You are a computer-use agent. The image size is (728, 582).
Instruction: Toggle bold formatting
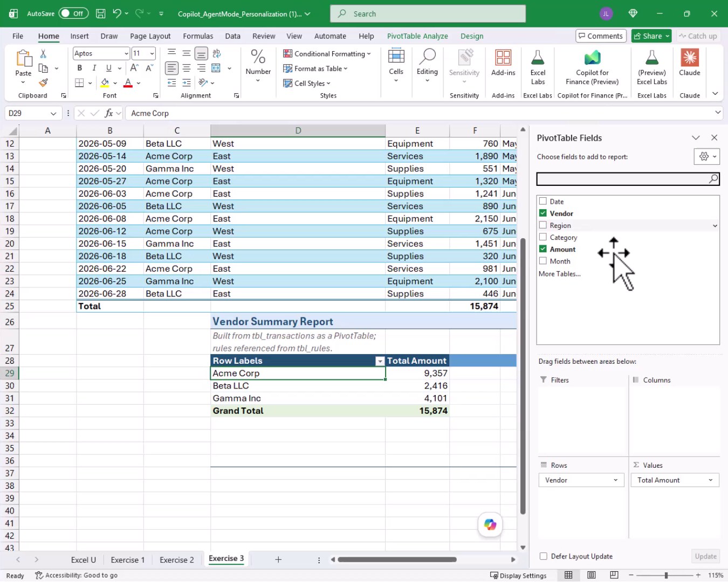[79, 68]
